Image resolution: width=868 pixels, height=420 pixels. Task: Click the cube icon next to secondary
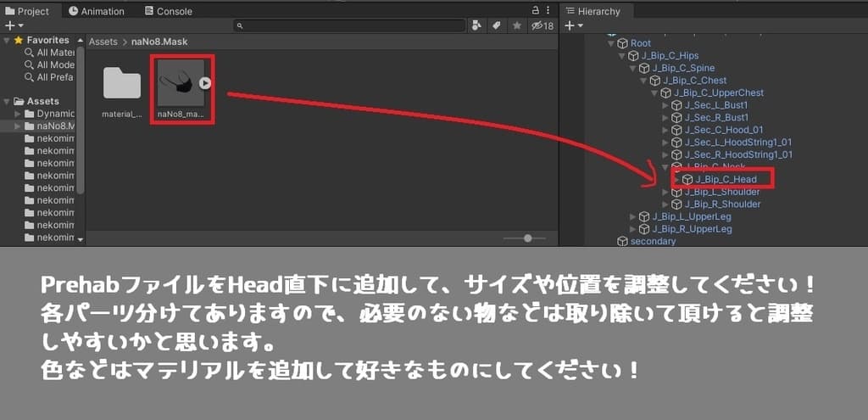point(622,241)
